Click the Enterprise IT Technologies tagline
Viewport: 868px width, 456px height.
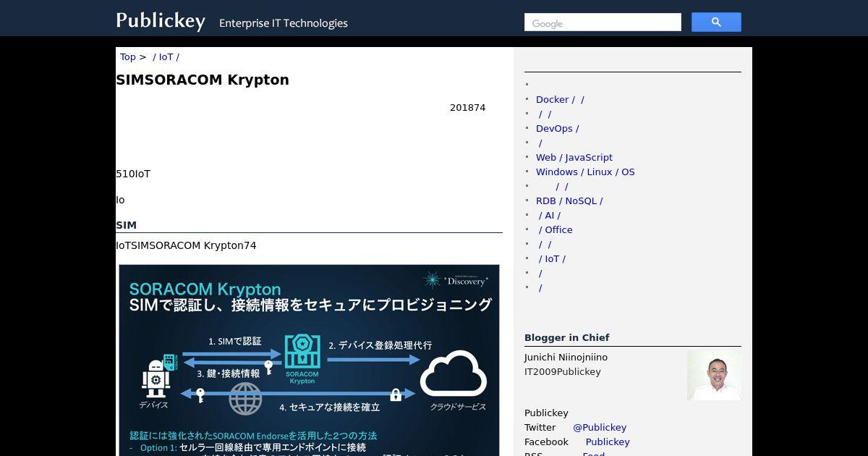pyautogui.click(x=284, y=23)
